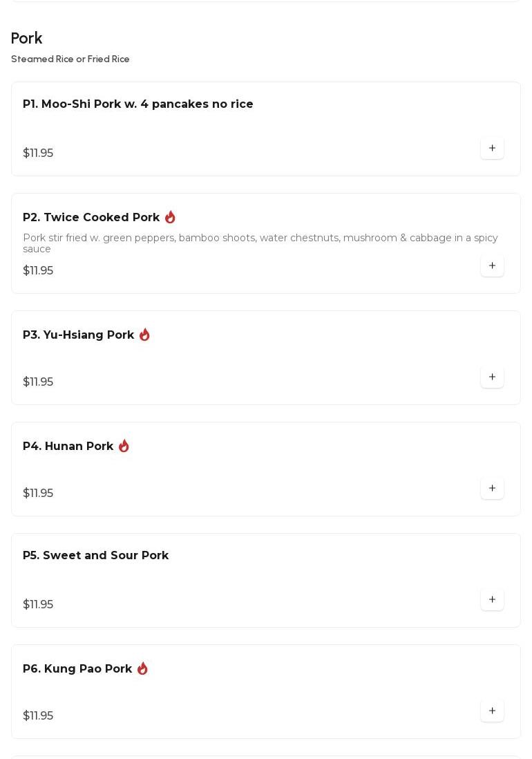Open P1. Moo-Shi Pork item title
532x759 pixels.
click(138, 104)
